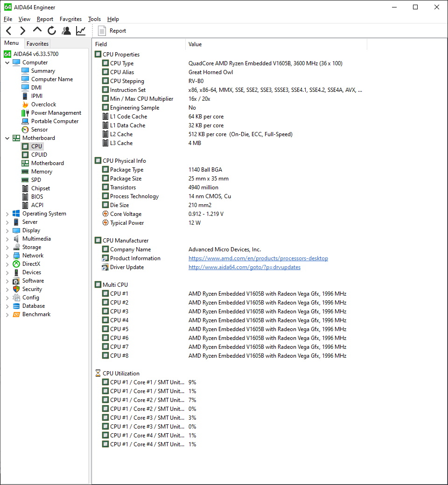448x485 pixels.
Task: Select the Portable Computer tree item
Action: [55, 121]
